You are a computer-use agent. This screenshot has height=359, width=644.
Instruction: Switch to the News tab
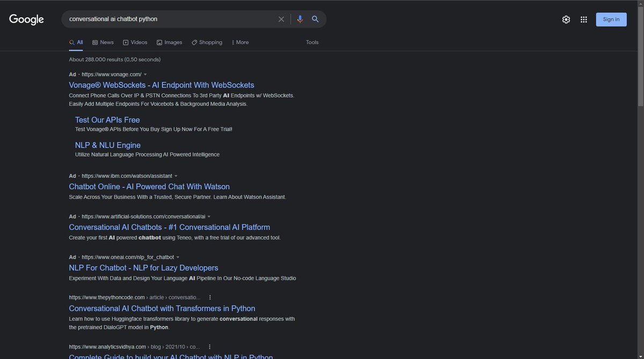[103, 42]
